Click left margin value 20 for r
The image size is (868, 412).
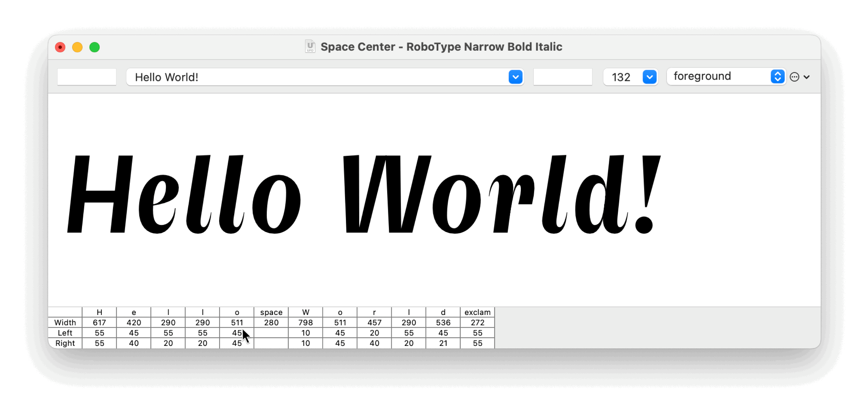374,333
